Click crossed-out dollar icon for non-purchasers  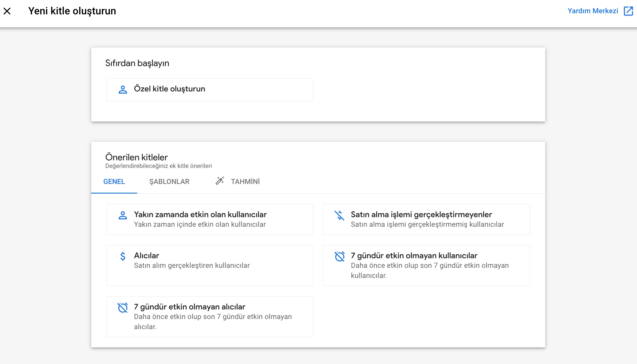coord(339,215)
